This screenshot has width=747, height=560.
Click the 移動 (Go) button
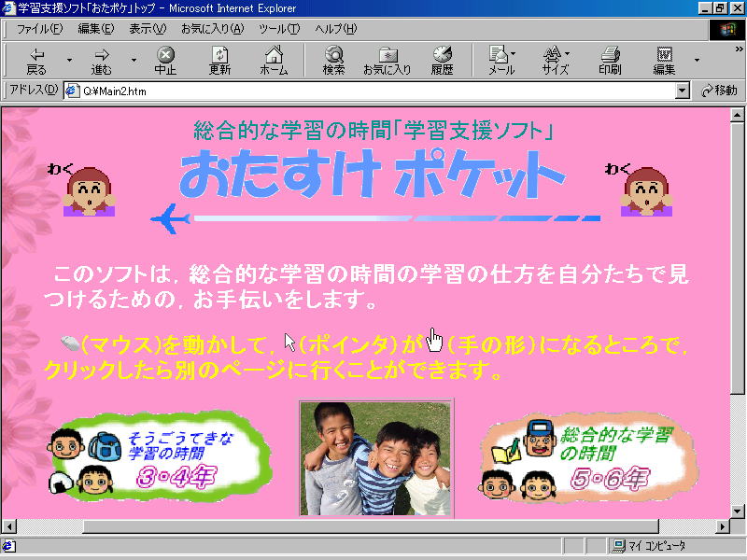pyautogui.click(x=719, y=91)
